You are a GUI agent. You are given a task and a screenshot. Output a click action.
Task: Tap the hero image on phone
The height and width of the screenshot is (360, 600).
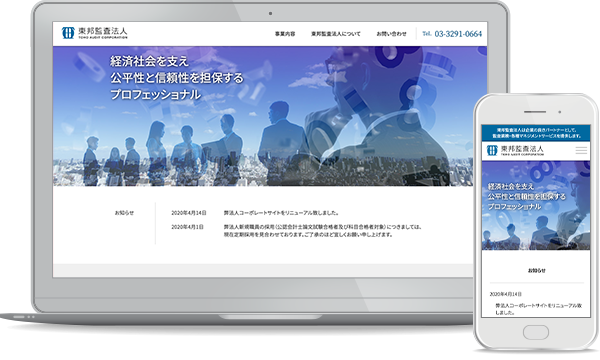point(536,205)
